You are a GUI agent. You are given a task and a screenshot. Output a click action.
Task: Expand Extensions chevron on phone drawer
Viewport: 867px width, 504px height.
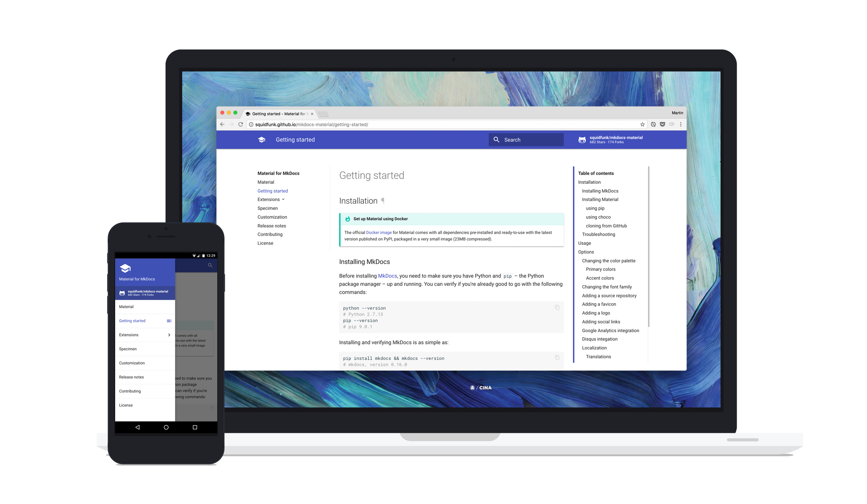[x=169, y=335]
